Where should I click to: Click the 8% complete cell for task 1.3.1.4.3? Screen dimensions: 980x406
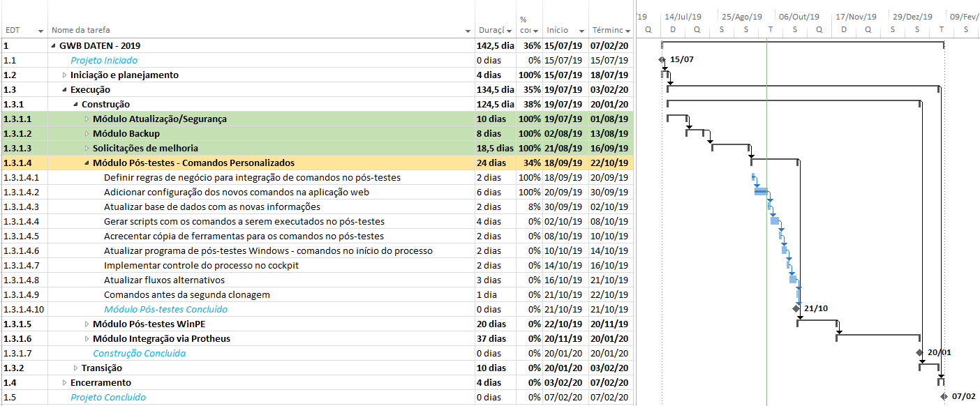[530, 207]
